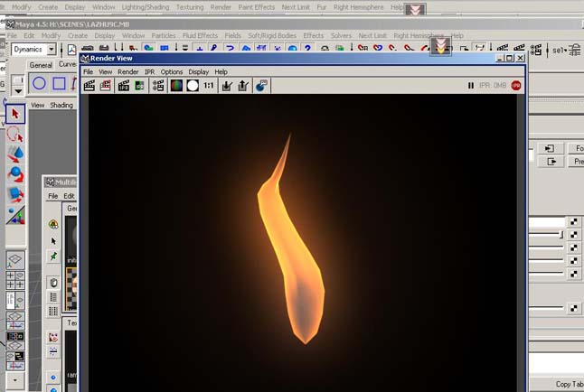Viewport: 584px width, 392px height.
Task: Click Render Region icon in Render View
Action: 106,86
